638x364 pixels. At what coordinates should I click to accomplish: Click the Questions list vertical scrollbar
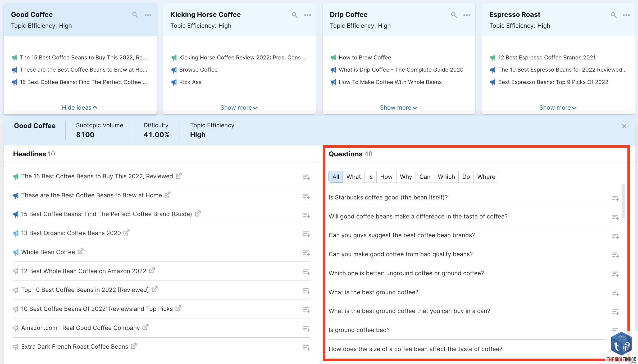(x=623, y=201)
